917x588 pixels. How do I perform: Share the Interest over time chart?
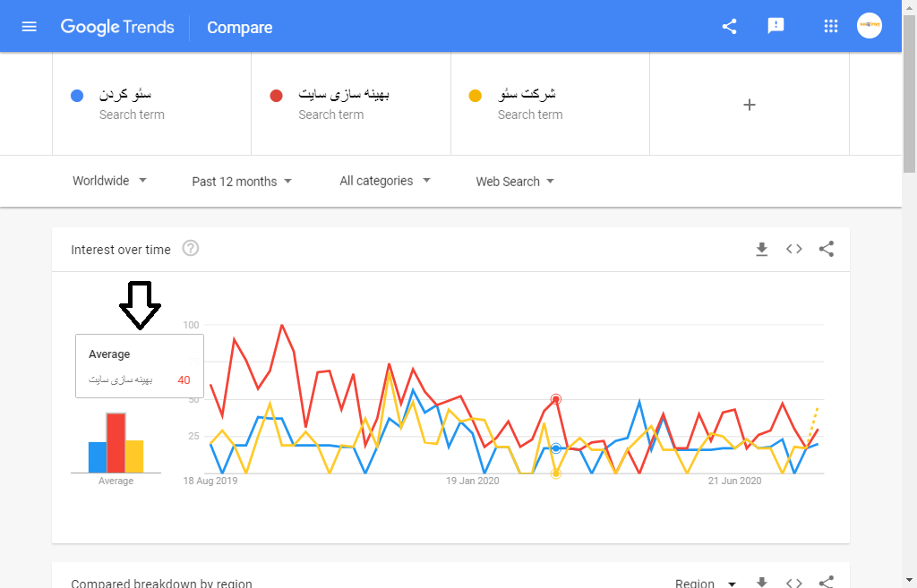(827, 250)
